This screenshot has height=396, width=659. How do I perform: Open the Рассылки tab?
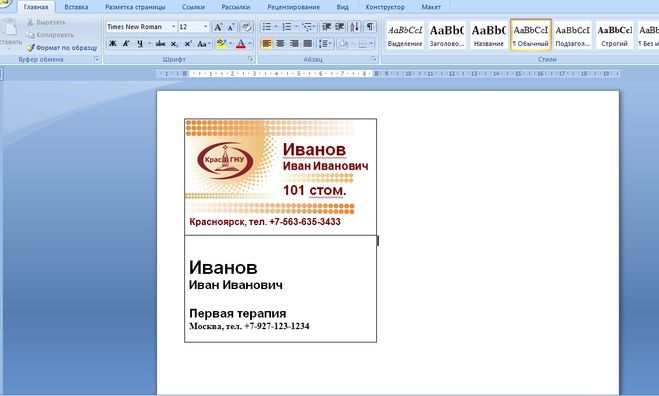[235, 7]
